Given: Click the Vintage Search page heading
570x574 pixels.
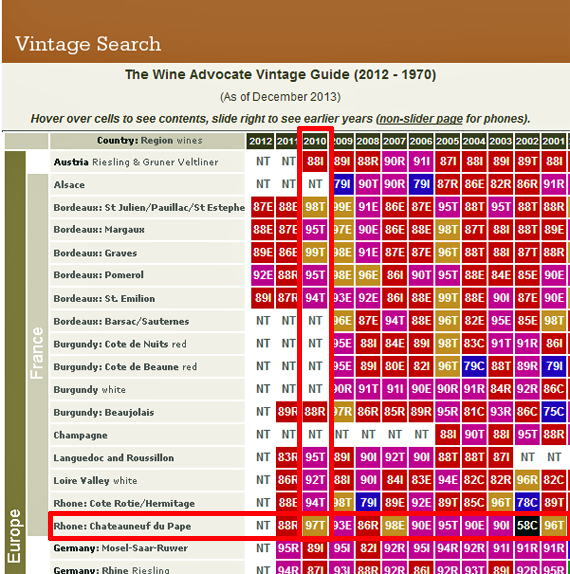Looking at the screenshot, I should (88, 44).
